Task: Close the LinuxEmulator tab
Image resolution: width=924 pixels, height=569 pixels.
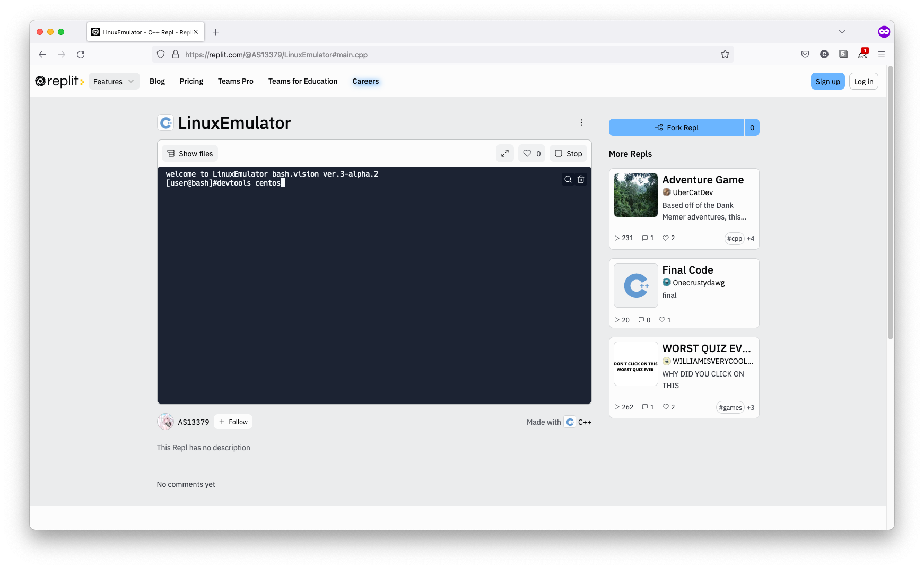Action: click(x=196, y=32)
